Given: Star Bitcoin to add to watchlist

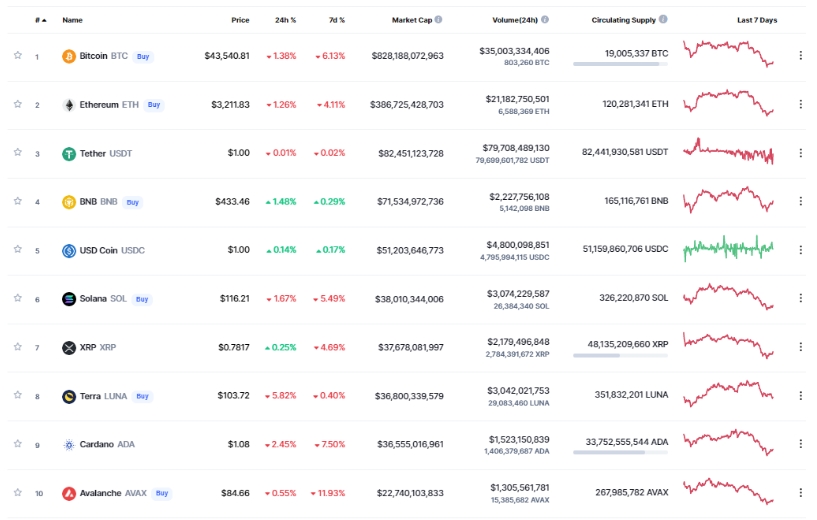Looking at the screenshot, I should click(x=18, y=55).
